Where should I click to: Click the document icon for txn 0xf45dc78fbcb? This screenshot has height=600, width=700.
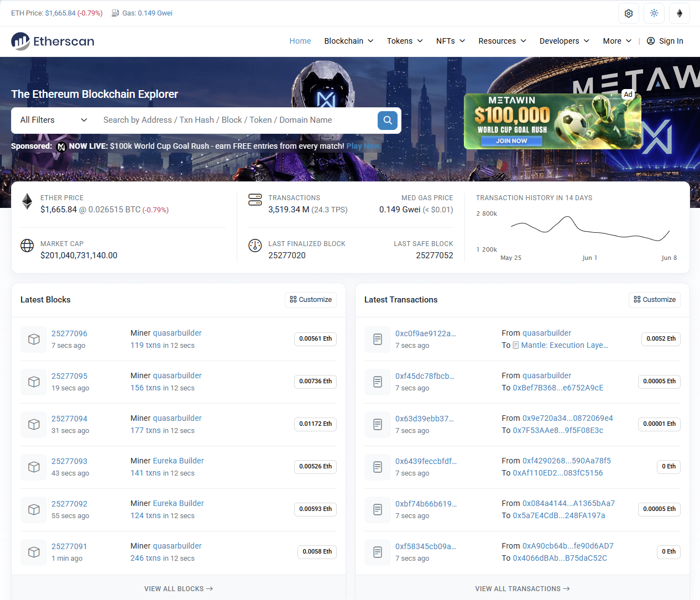coord(378,382)
